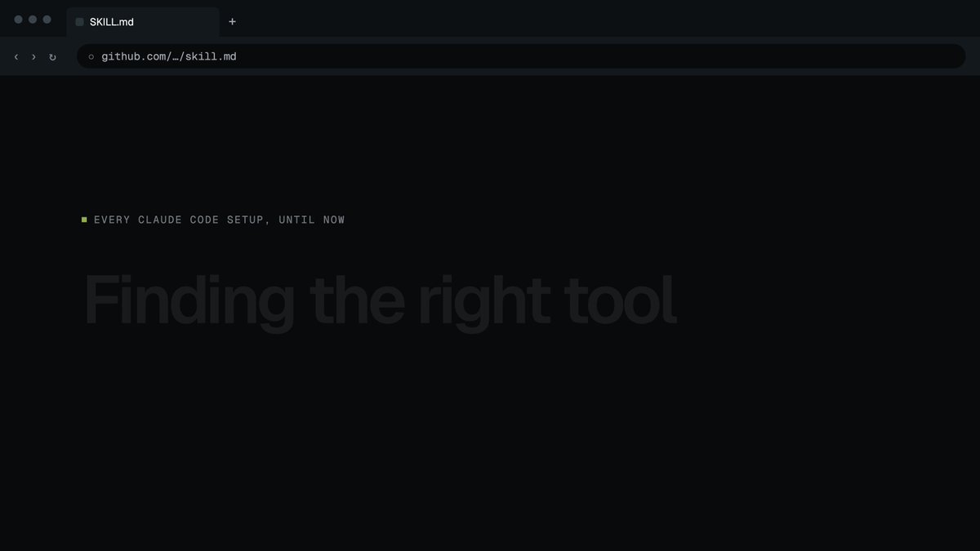Image resolution: width=980 pixels, height=551 pixels.
Task: Focus the github.com/…/skill.md address bar
Action: click(x=521, y=56)
